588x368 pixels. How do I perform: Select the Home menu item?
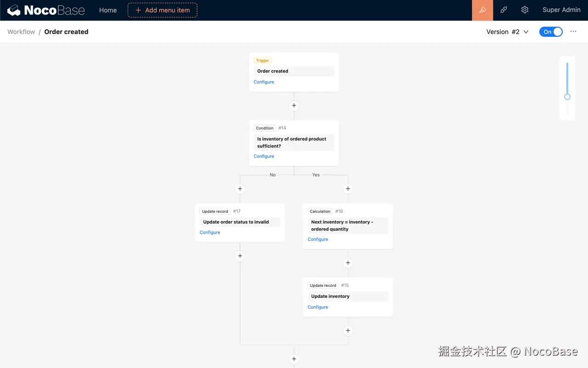pyautogui.click(x=107, y=10)
